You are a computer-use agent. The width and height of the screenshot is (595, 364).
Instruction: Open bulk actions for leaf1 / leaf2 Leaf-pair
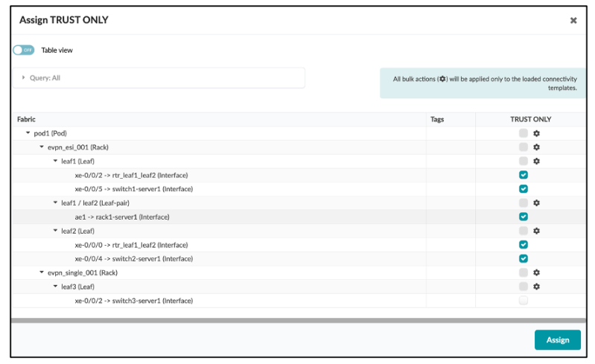click(x=536, y=202)
